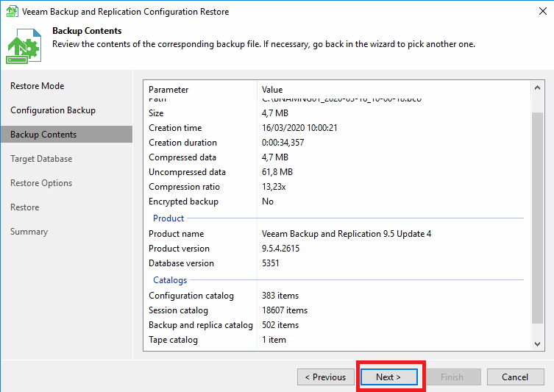Click the Veeam title bar app icon
Viewport: 554px width, 392px height.
point(12,11)
